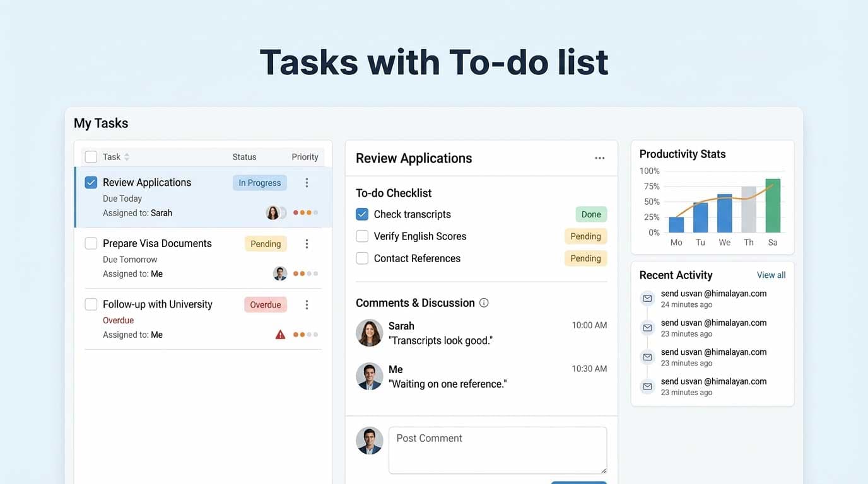Check the Contact References checklist item
Screen dimensions: 868x484
click(x=362, y=258)
